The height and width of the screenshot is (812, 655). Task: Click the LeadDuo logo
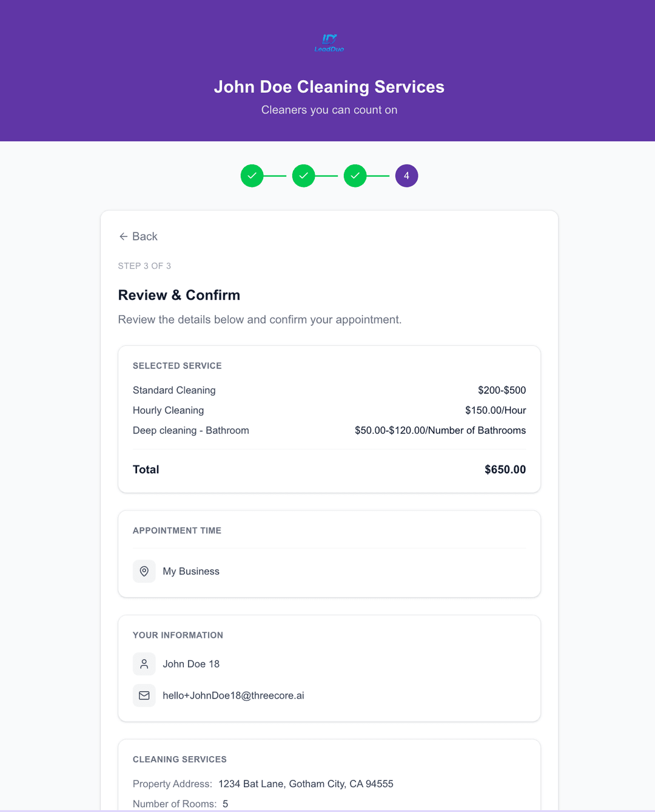tap(329, 42)
